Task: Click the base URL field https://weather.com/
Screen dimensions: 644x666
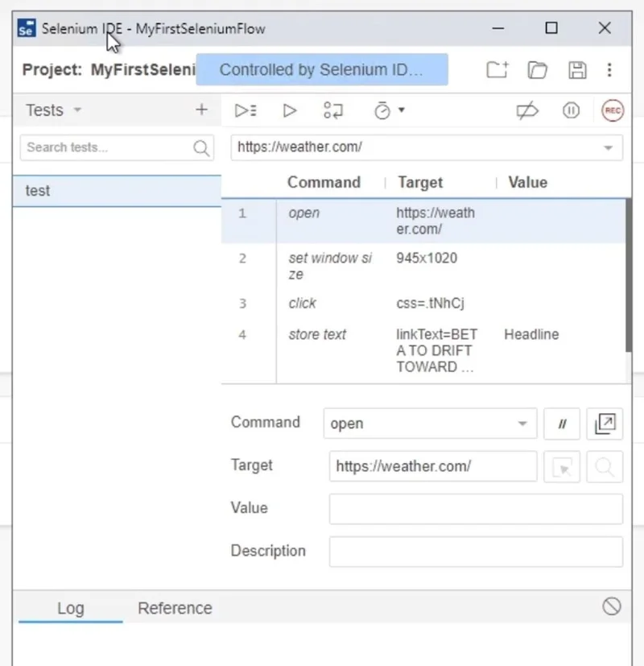Action: tap(427, 147)
